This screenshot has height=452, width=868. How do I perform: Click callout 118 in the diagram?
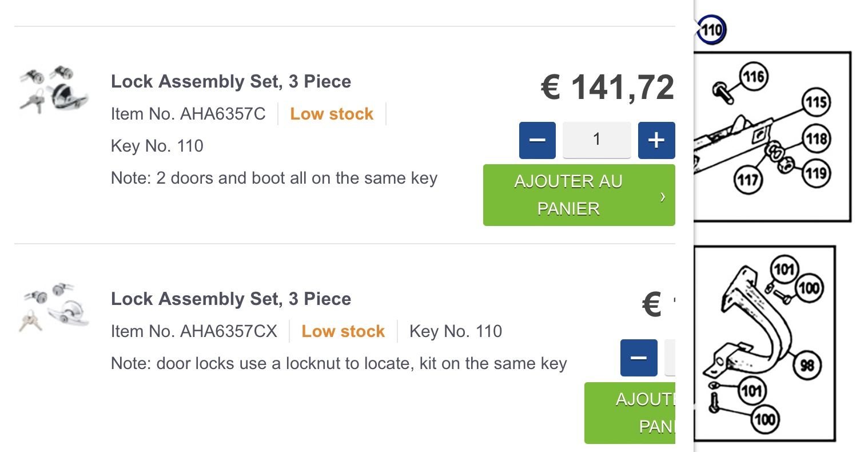(816, 139)
